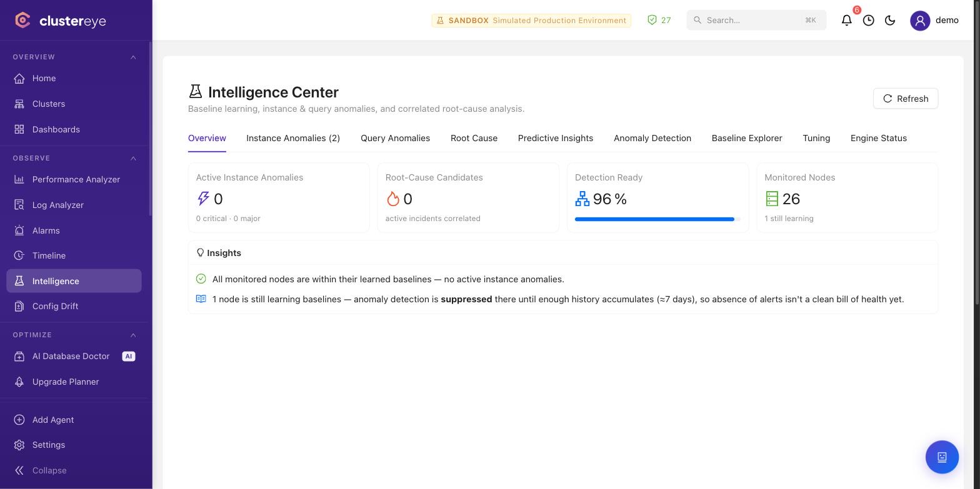Click the Config Drift document icon
This screenshot has width=980, height=489.
19,306
